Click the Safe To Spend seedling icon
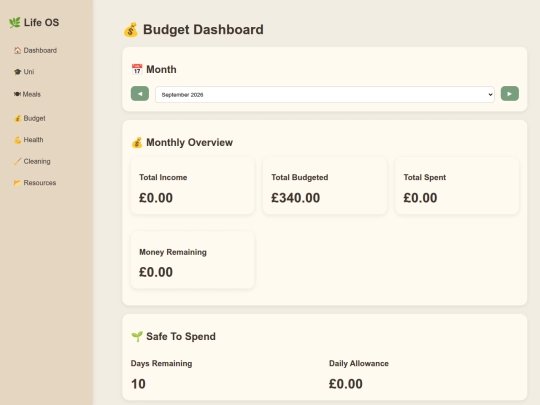This screenshot has width=540, height=405. (x=137, y=336)
